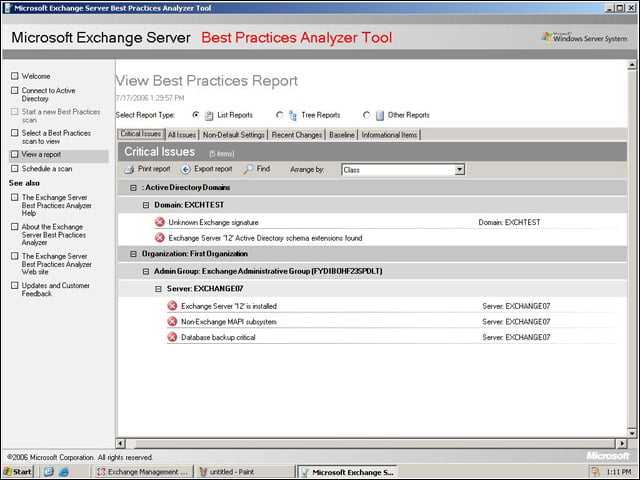Open the Informational Items tab

(389, 134)
